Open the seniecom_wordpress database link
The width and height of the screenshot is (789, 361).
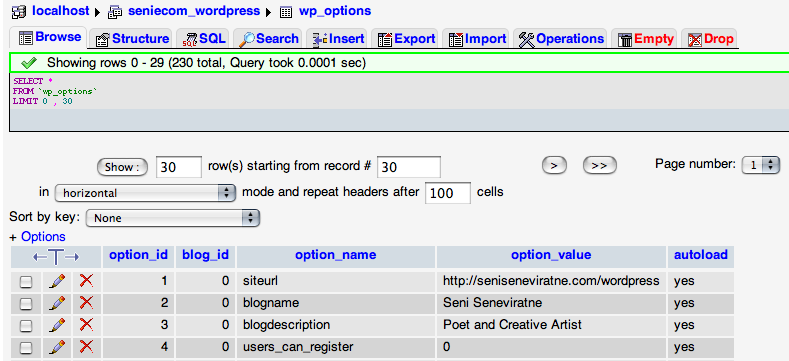[194, 11]
